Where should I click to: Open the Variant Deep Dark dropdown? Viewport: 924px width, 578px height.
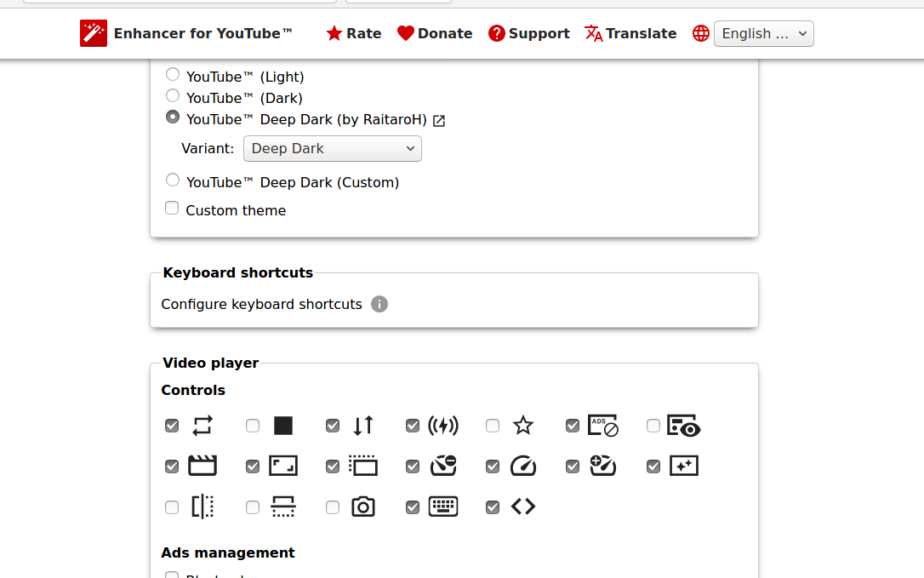(x=333, y=149)
